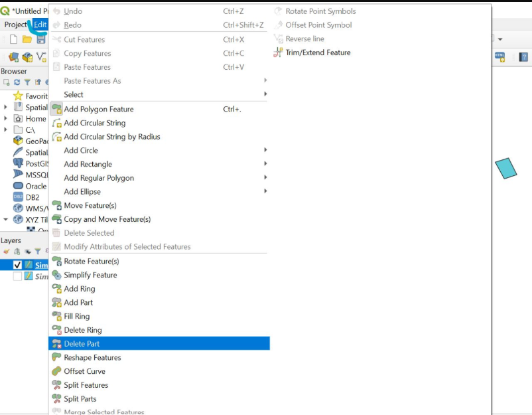The height and width of the screenshot is (415, 532).
Task: Click the Filter Legend icon in Layers panel
Action: (38, 250)
